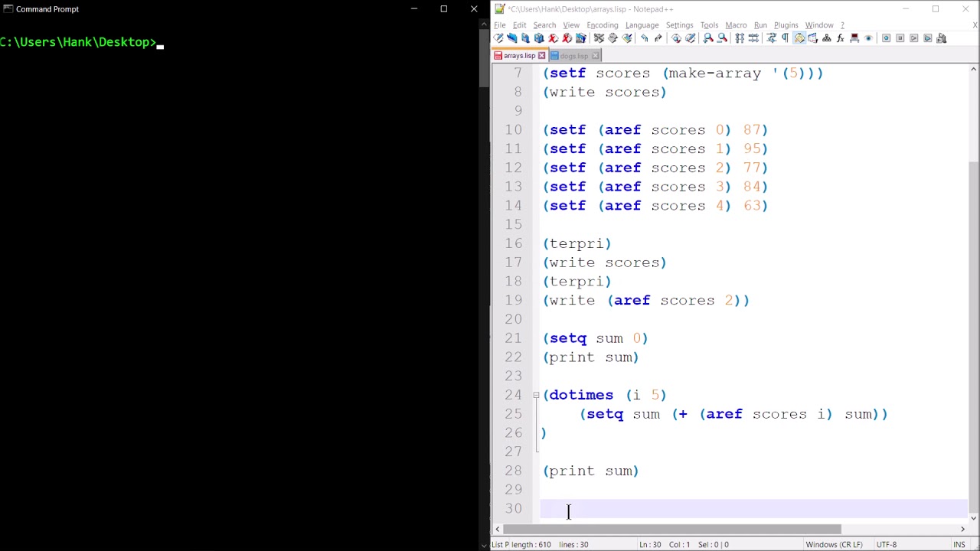Click the Open file toolbar icon

512,38
